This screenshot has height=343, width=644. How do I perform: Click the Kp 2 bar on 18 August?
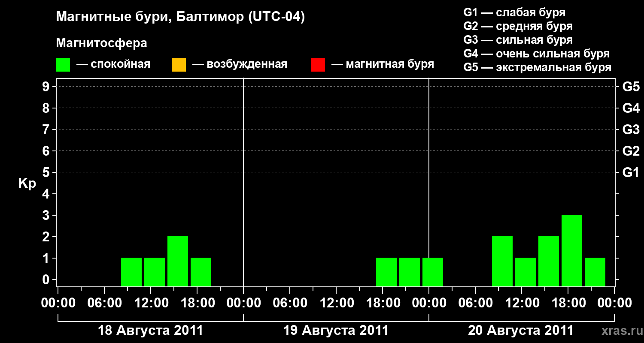coord(178,261)
